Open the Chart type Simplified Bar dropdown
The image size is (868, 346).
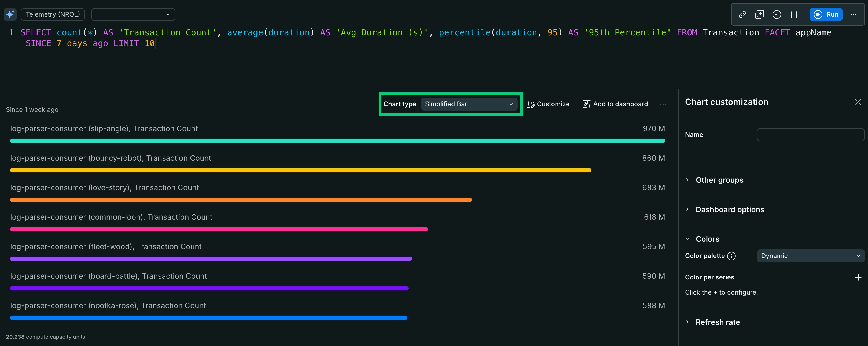[x=469, y=104]
